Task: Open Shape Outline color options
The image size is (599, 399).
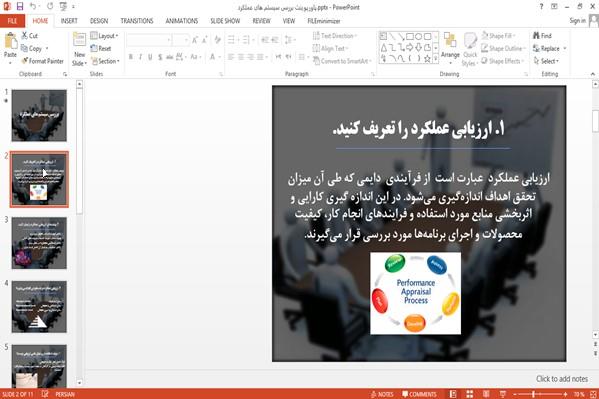Action: [503, 49]
